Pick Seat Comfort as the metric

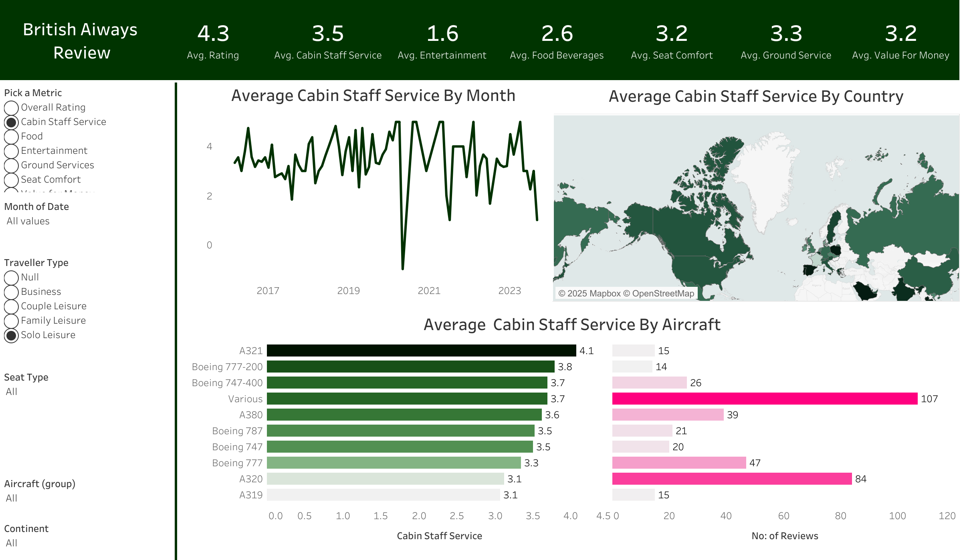click(11, 180)
